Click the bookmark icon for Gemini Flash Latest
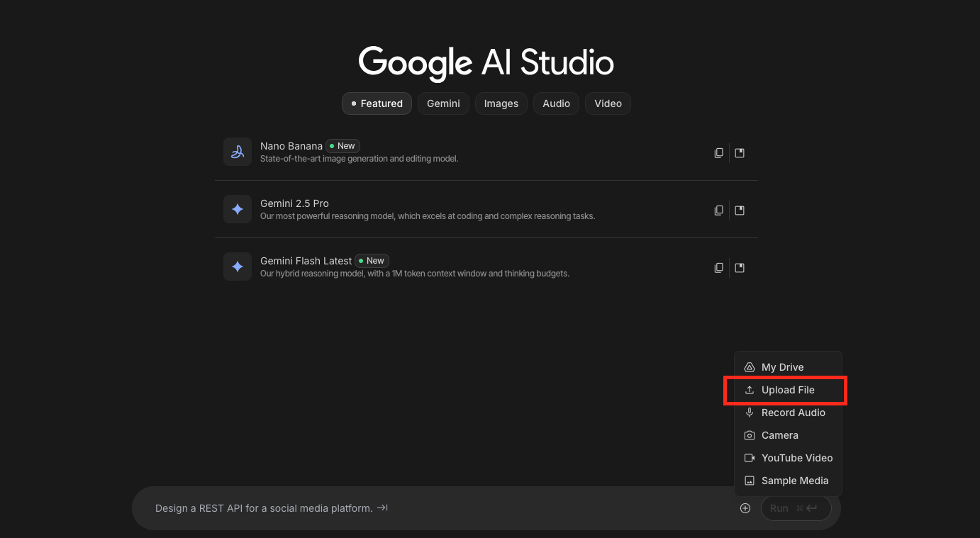 (740, 268)
